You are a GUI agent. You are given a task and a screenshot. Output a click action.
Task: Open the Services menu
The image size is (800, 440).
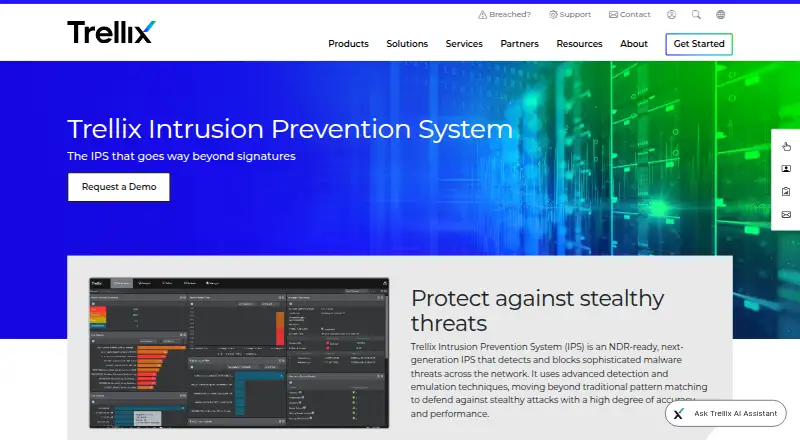[464, 44]
